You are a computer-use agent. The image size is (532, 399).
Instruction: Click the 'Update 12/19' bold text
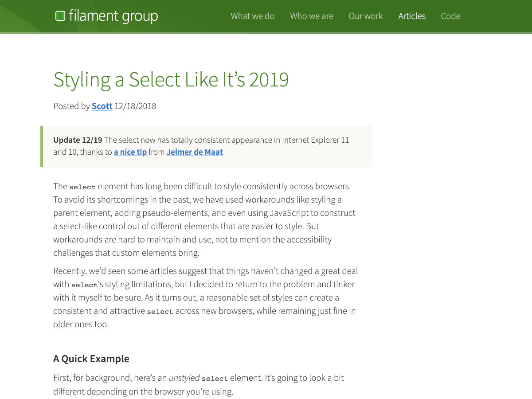coord(78,140)
